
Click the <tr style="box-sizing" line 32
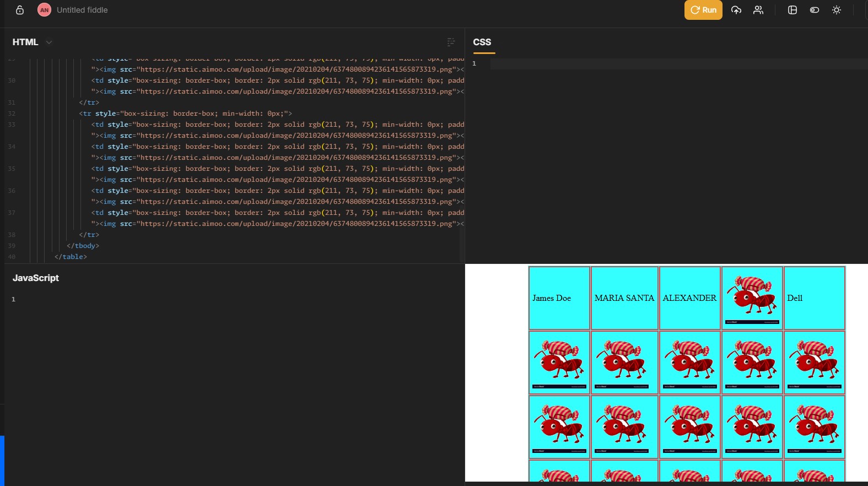[185, 114]
